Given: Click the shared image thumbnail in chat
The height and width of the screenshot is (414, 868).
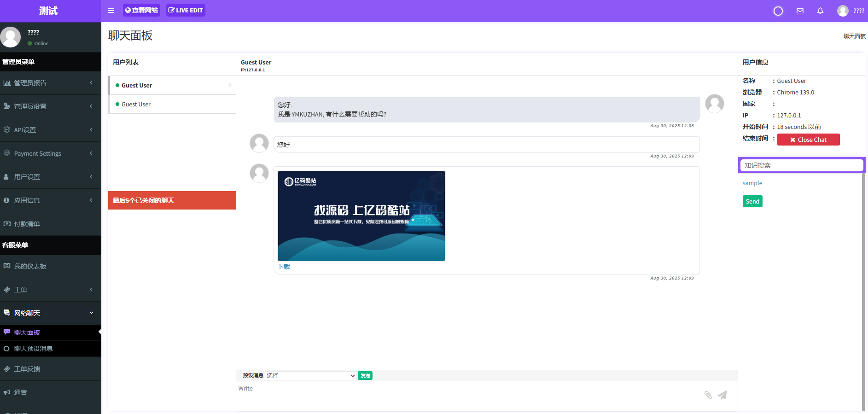Looking at the screenshot, I should click(x=361, y=216).
